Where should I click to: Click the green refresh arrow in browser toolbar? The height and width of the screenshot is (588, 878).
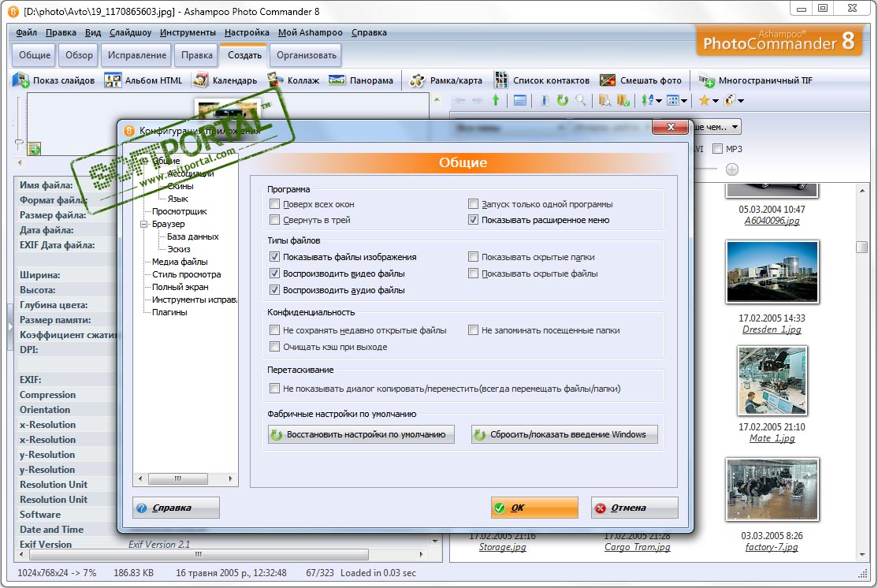[563, 100]
